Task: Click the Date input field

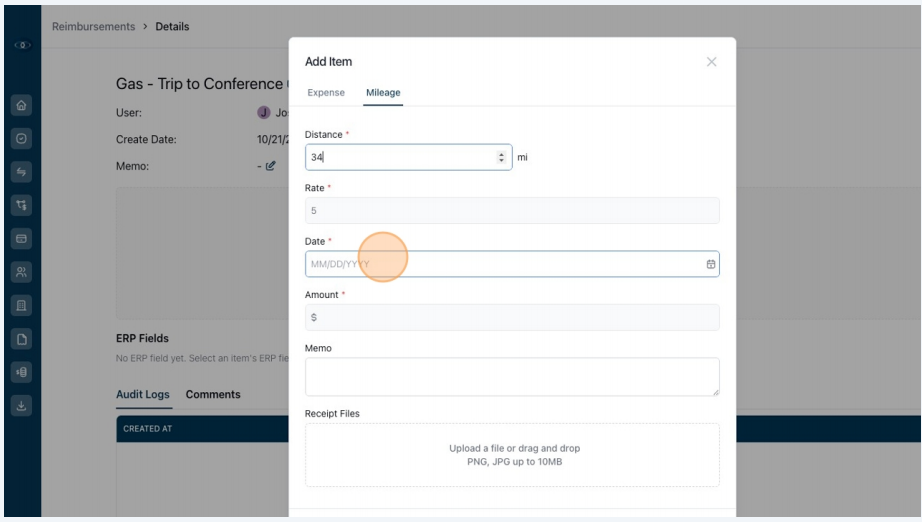Action: pyautogui.click(x=512, y=264)
